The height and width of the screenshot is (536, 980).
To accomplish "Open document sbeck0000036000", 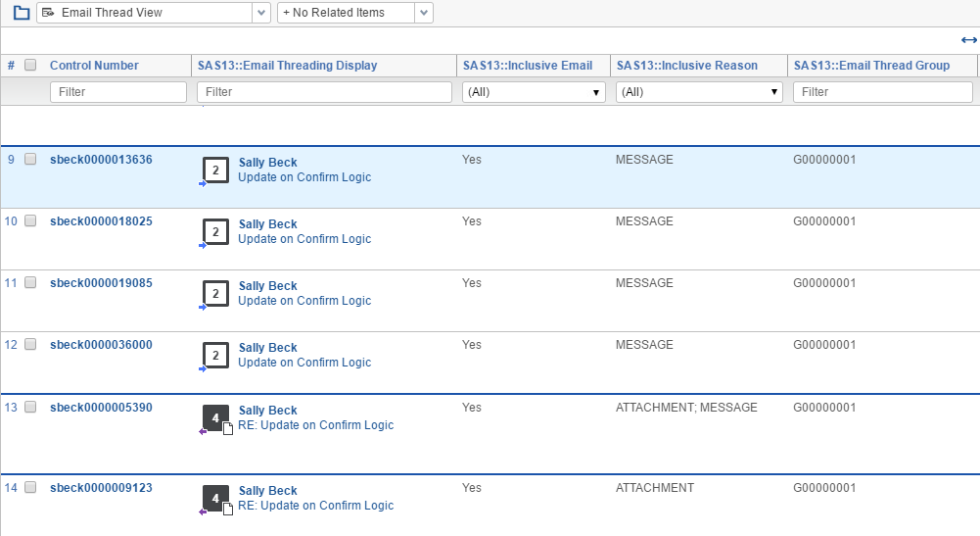I will point(101,345).
